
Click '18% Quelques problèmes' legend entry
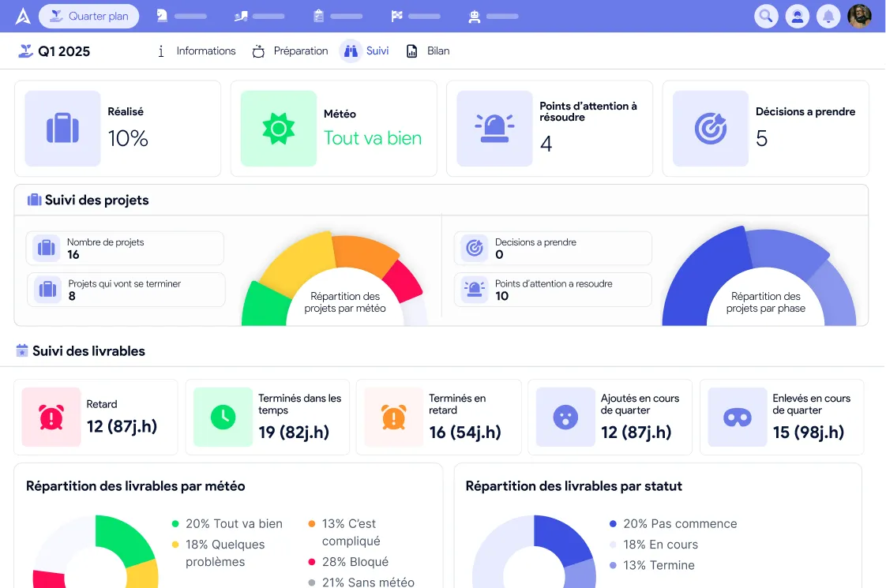click(x=219, y=553)
